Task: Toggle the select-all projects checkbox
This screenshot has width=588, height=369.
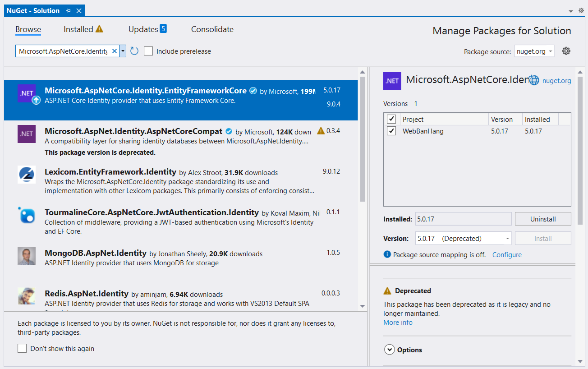Action: pyautogui.click(x=391, y=119)
